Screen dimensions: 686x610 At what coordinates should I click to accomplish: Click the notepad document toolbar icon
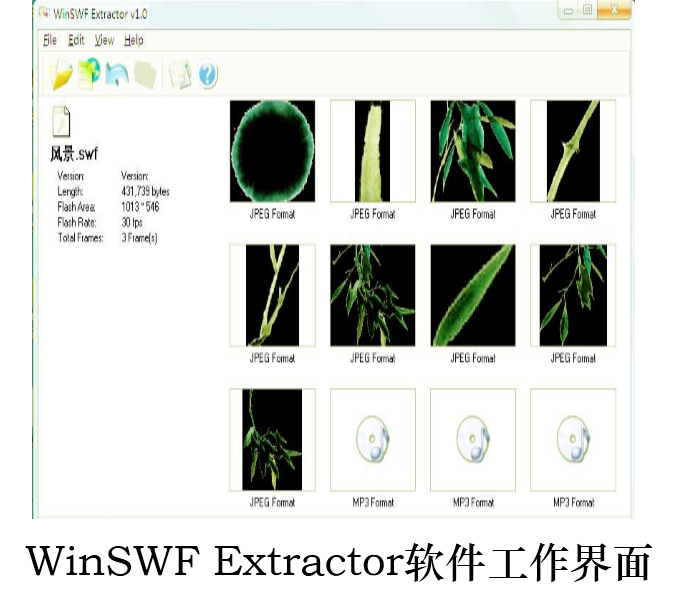[x=180, y=74]
